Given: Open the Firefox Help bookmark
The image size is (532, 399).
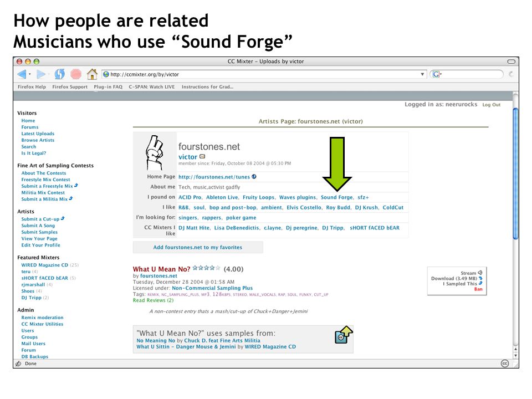Looking at the screenshot, I should 32,87.
